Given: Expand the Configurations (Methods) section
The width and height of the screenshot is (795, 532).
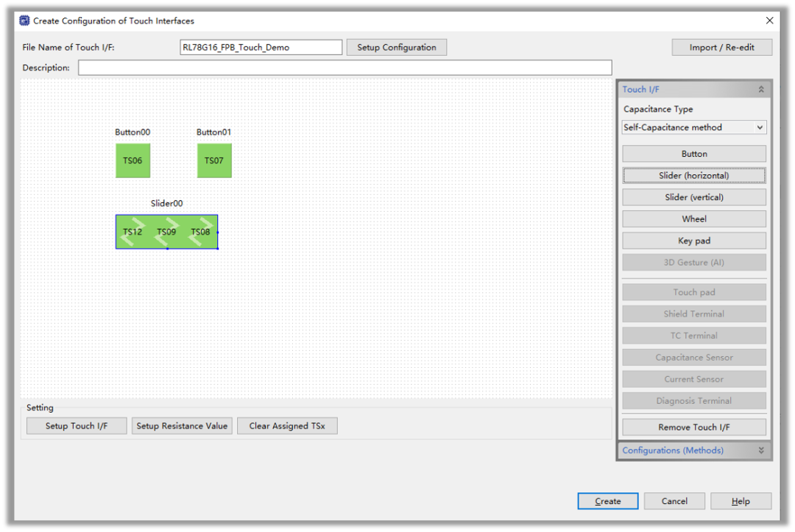Looking at the screenshot, I should 760,450.
